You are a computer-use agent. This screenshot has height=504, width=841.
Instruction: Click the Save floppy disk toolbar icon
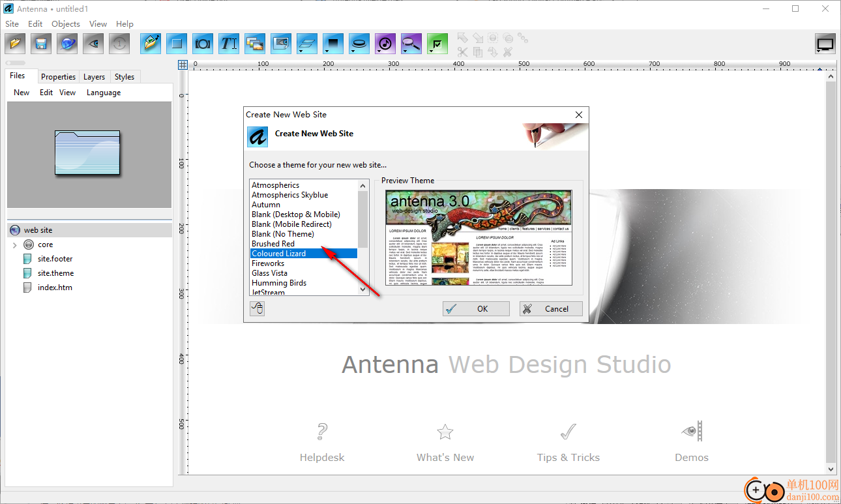[x=41, y=44]
